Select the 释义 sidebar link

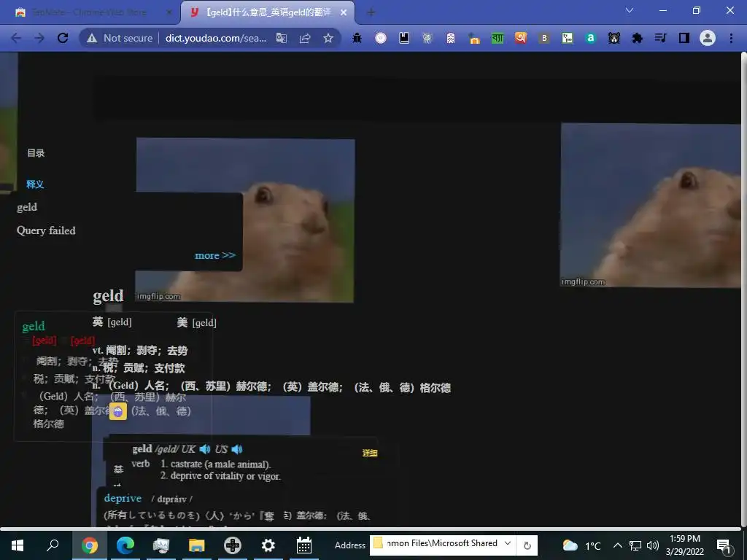pyautogui.click(x=35, y=184)
